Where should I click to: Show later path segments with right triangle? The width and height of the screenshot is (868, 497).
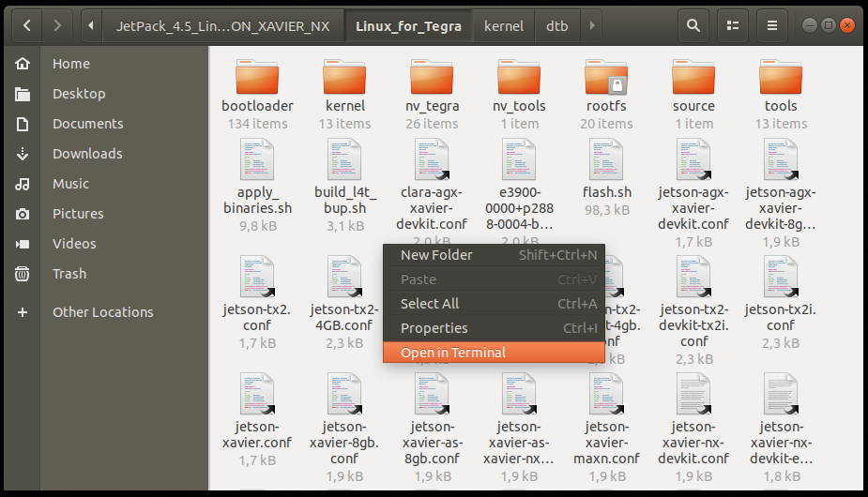592,25
